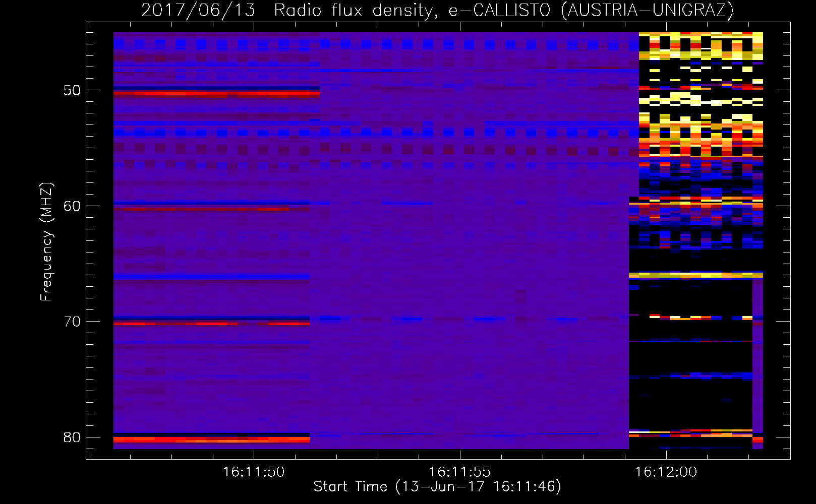
Task: Click the plot title "Radio flux density, e-CALLISTO (AUSTRIA-UNIGRAZ)"
Action: 503,11
